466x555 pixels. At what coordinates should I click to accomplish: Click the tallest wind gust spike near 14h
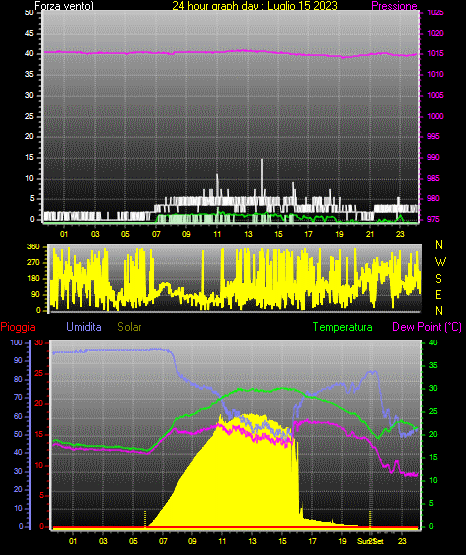point(262,177)
